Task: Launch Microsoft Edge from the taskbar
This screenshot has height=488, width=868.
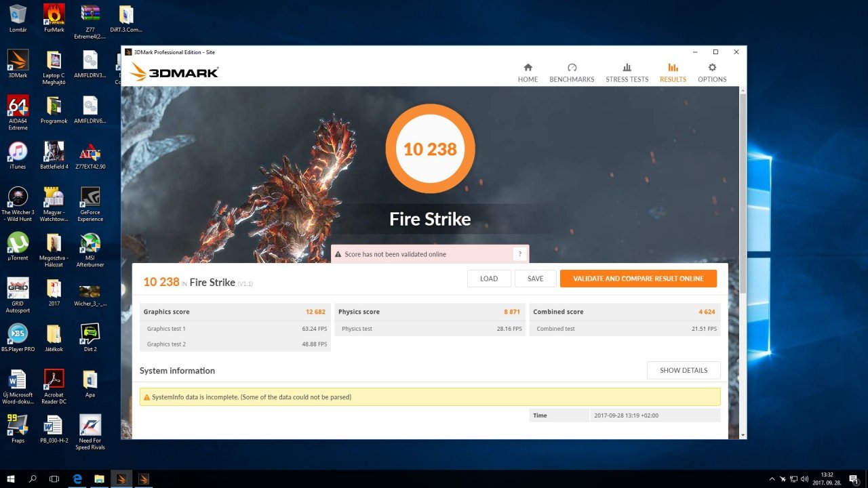Action: (x=77, y=479)
